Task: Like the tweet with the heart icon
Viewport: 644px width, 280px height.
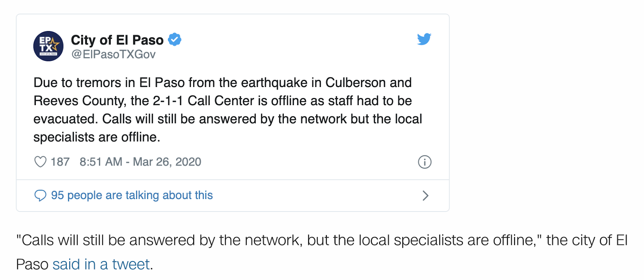Action: click(x=40, y=162)
